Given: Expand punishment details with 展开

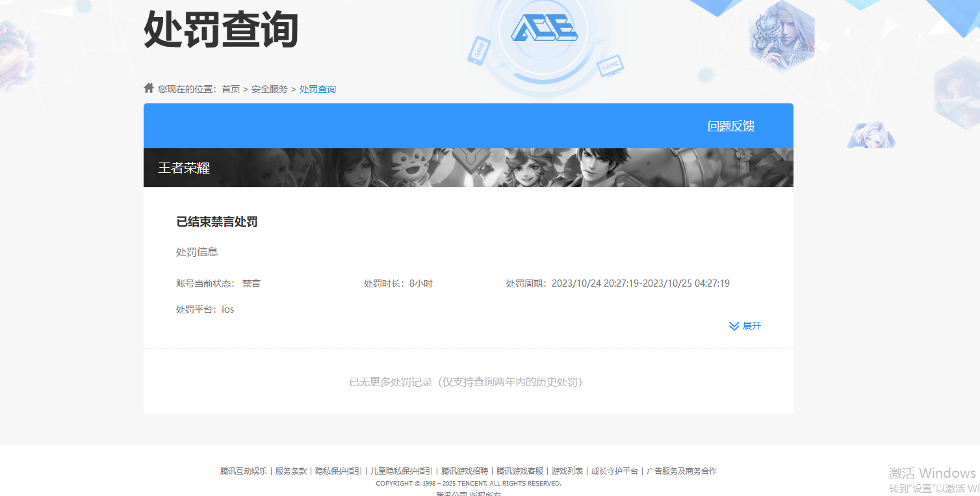Looking at the screenshot, I should tap(752, 326).
